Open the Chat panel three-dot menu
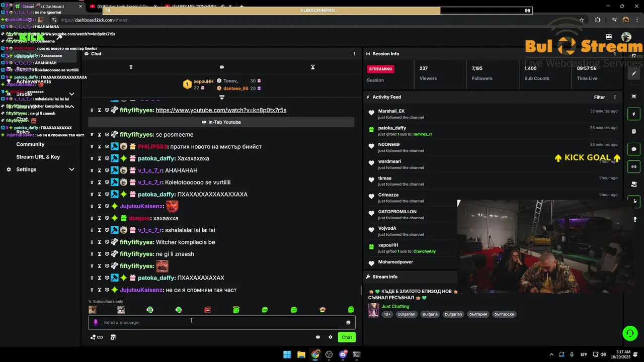 [354, 54]
